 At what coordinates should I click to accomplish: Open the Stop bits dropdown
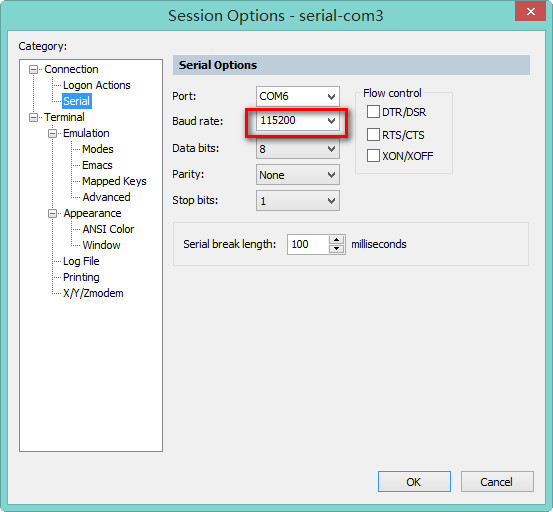pyautogui.click(x=298, y=201)
